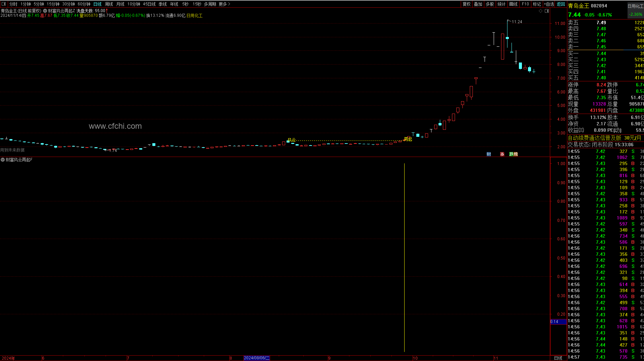Click the 自动续费通达信普及版 promotion link
The image size is (644, 361).
tap(595, 138)
